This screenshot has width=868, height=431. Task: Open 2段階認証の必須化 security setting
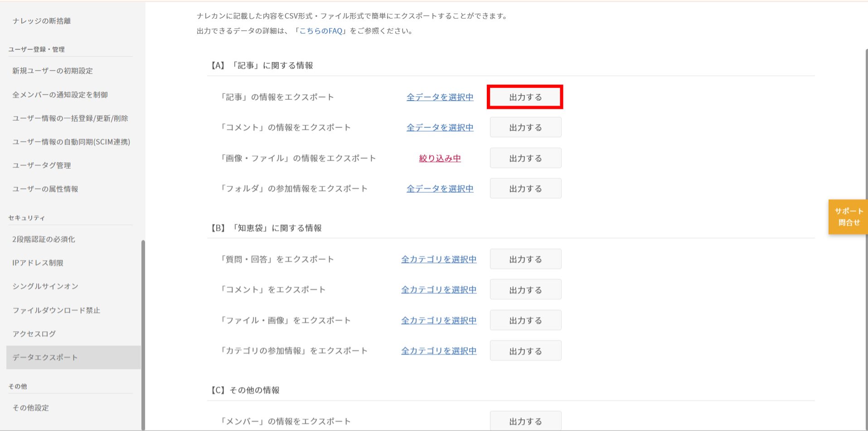click(44, 239)
